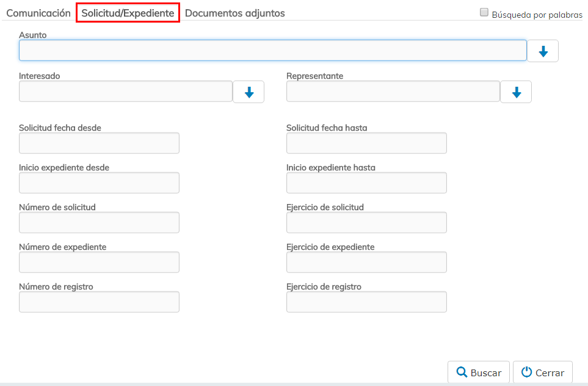This screenshot has width=588, height=386.
Task: Click the Solicitud fecha desde field
Action: 99,144
